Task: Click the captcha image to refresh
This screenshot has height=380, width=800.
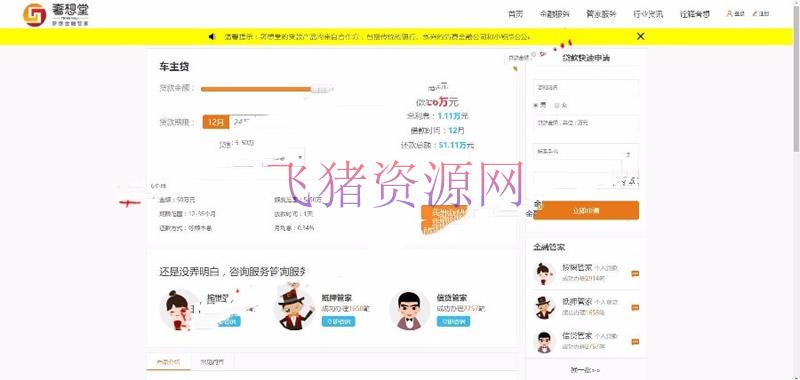Action: 627,180
